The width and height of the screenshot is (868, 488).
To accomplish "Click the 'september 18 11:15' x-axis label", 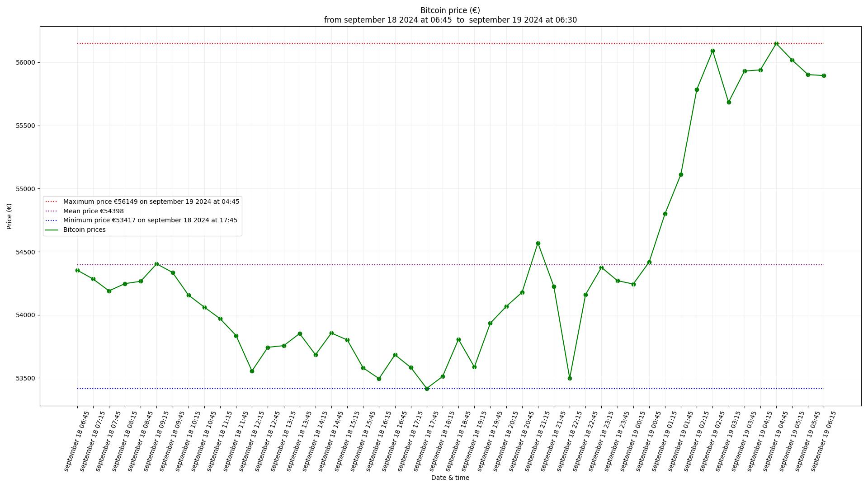I will [219, 441].
